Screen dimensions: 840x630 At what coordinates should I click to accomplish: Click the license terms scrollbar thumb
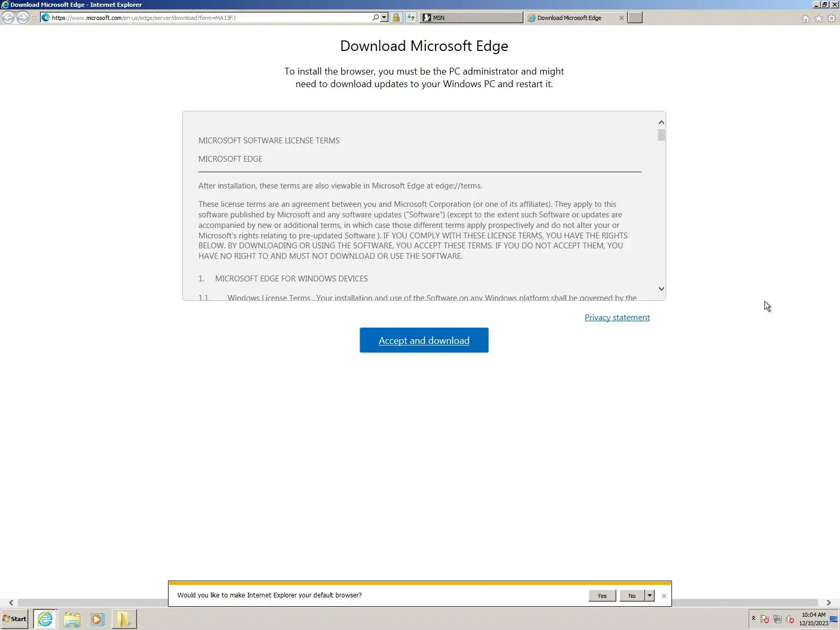[x=661, y=135]
